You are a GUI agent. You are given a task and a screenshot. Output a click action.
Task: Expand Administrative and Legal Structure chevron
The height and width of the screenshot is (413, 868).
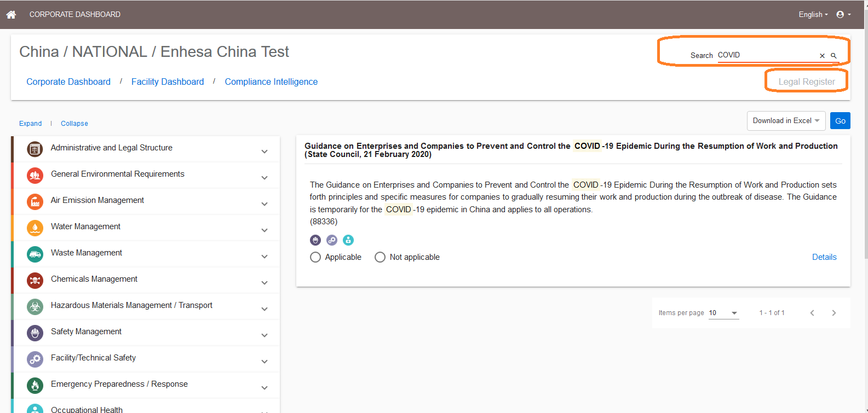265,152
